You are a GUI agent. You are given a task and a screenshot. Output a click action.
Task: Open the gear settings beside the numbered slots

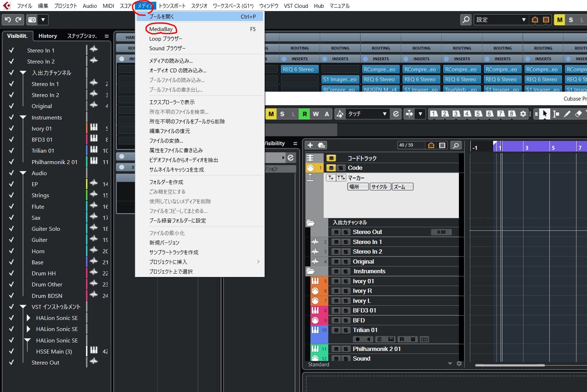tap(523, 114)
